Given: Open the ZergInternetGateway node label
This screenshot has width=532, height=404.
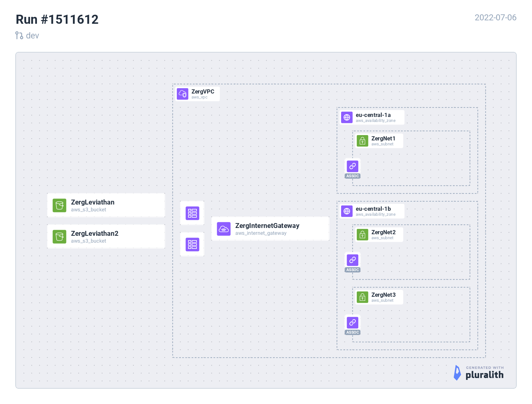Looking at the screenshot, I should pos(267,226).
